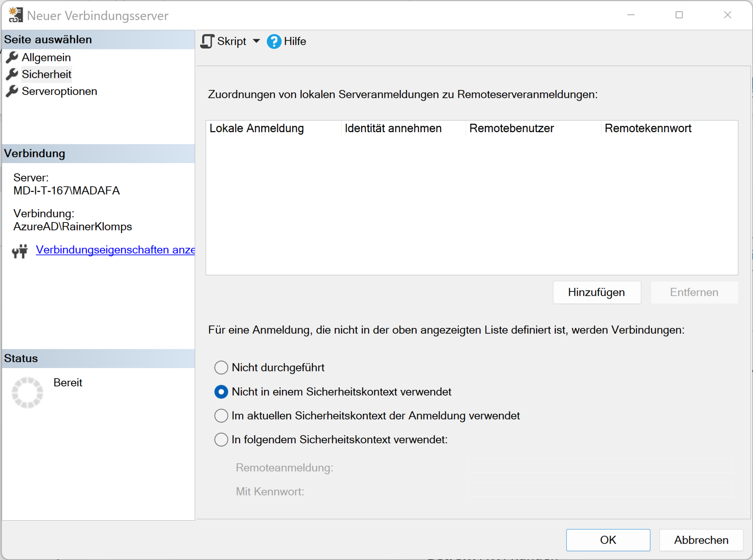This screenshot has width=753, height=560.
Task: Open the Hilfe help icon
Action: (x=274, y=41)
